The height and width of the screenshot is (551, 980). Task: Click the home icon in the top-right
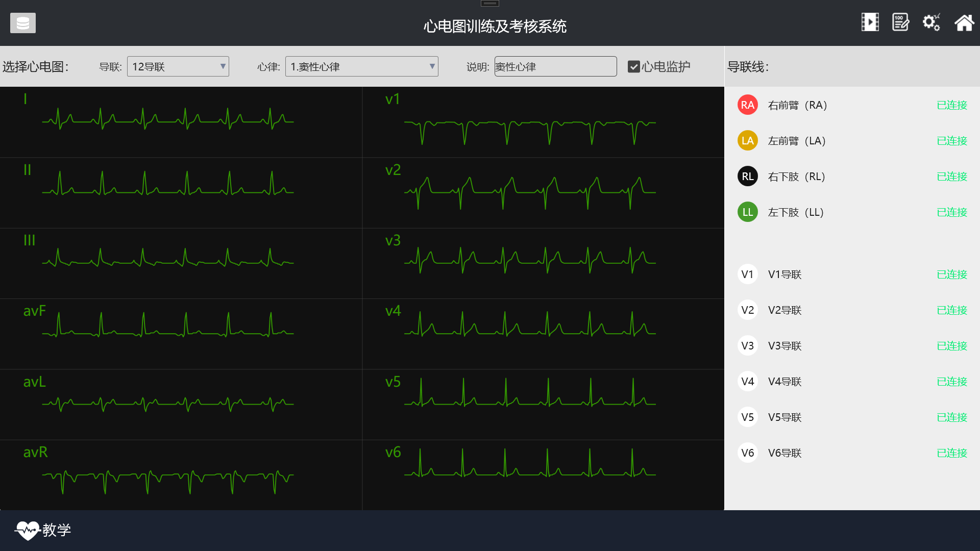[x=964, y=22]
